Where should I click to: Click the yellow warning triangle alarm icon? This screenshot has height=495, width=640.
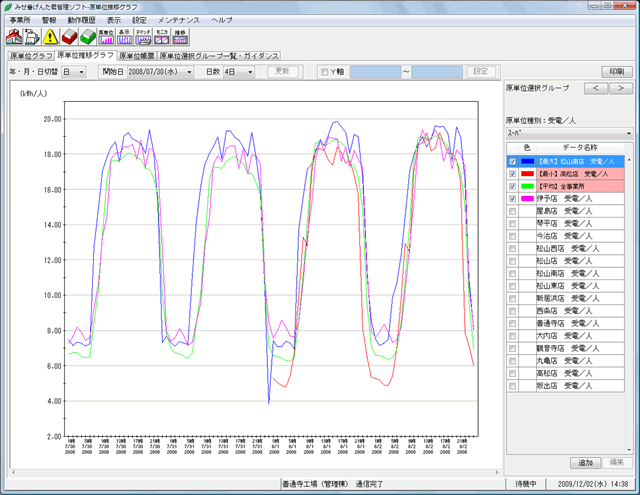click(x=51, y=37)
